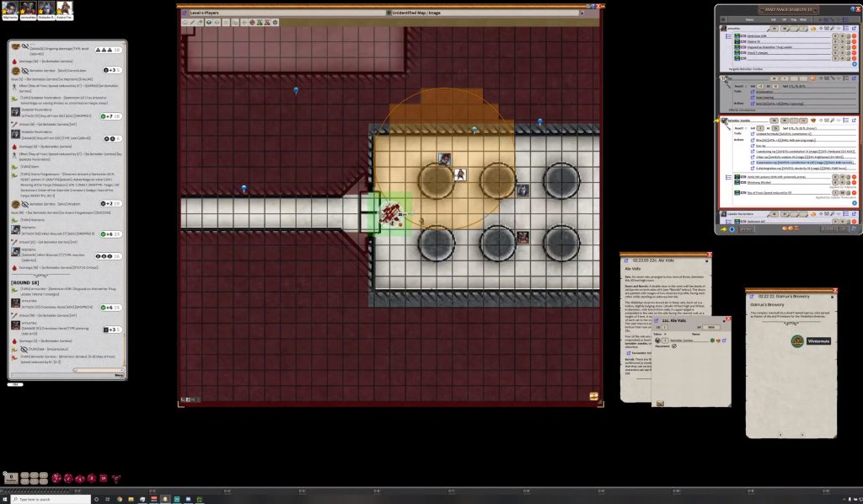Click the 'Unidentified Map / Image' name field

click(x=485, y=13)
